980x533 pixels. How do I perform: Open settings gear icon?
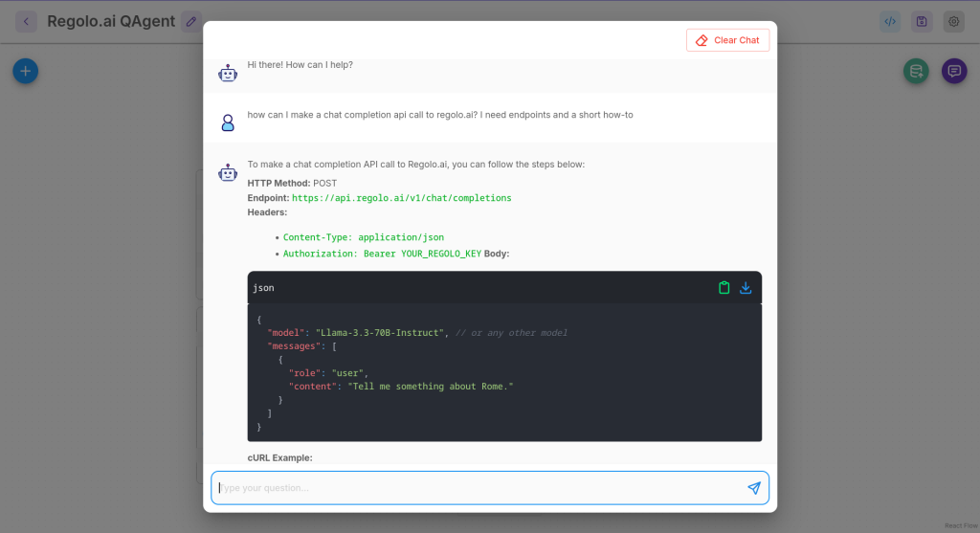click(954, 21)
